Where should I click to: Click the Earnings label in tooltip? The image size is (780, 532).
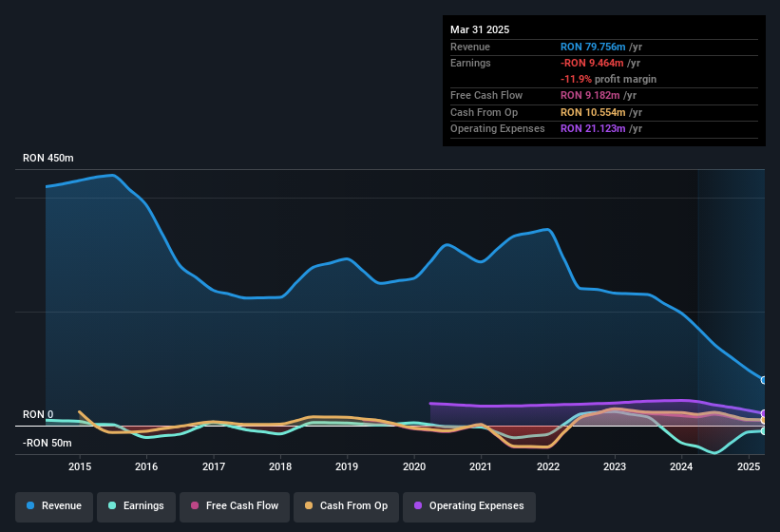470,63
